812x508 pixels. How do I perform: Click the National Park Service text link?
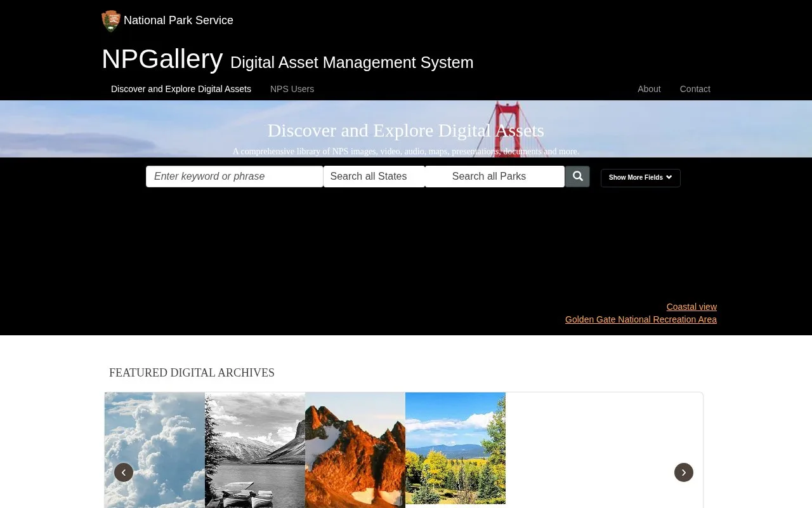point(178,20)
